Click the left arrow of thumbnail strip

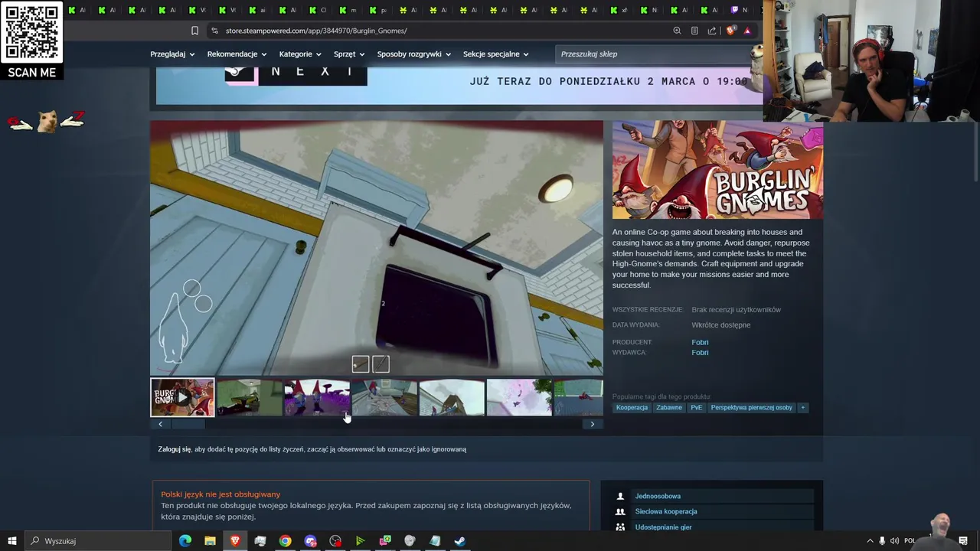(160, 424)
